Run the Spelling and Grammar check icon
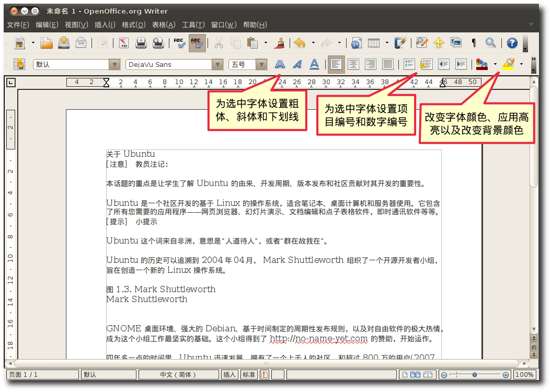551x392 pixels. [x=179, y=43]
